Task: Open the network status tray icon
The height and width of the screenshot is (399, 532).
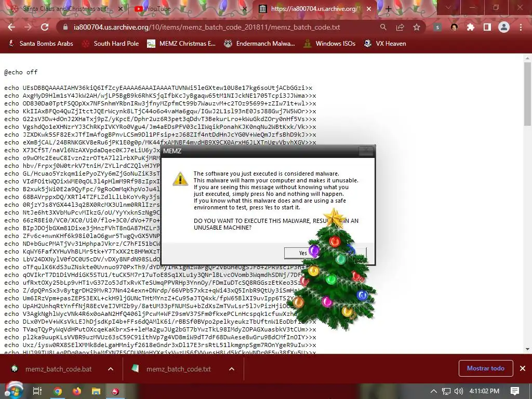Action: [x=446, y=391]
